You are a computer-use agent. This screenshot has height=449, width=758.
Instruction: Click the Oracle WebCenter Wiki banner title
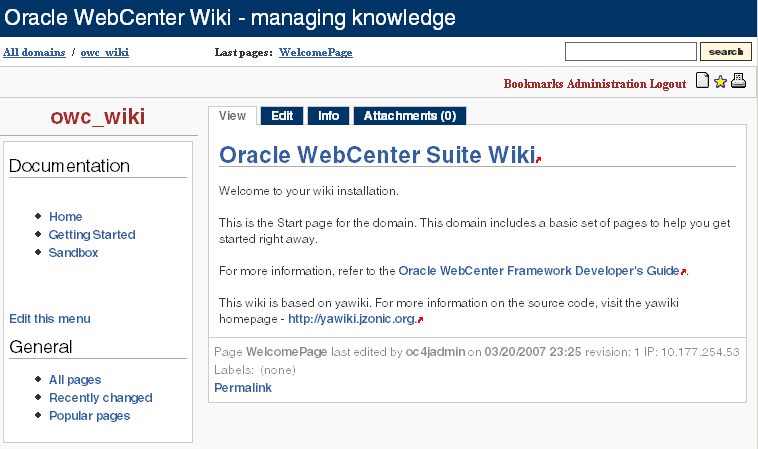pos(230,18)
